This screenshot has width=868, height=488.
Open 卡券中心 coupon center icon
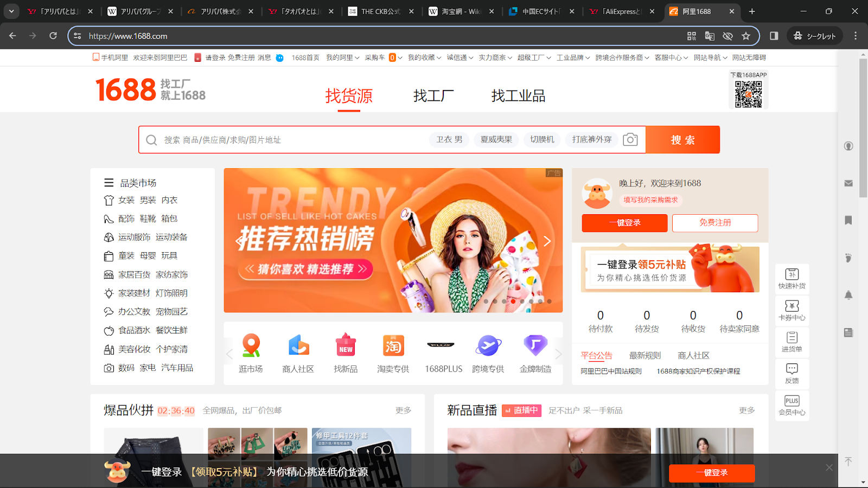point(792,311)
